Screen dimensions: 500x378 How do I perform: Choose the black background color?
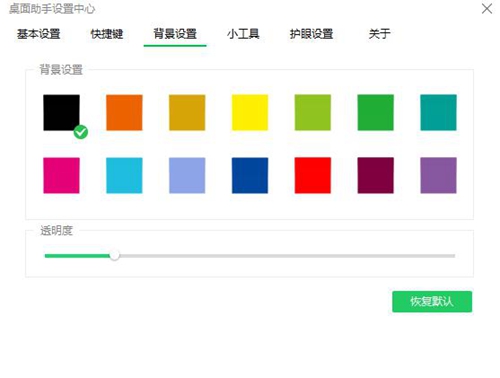click(61, 113)
